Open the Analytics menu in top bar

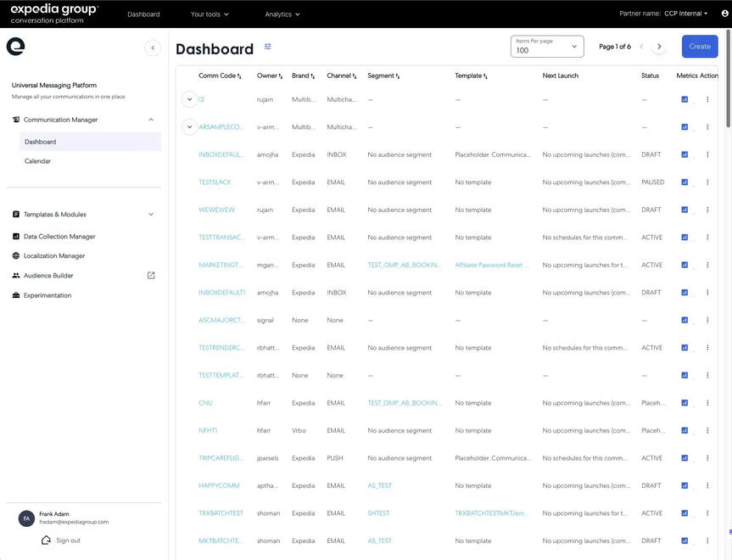click(x=282, y=14)
